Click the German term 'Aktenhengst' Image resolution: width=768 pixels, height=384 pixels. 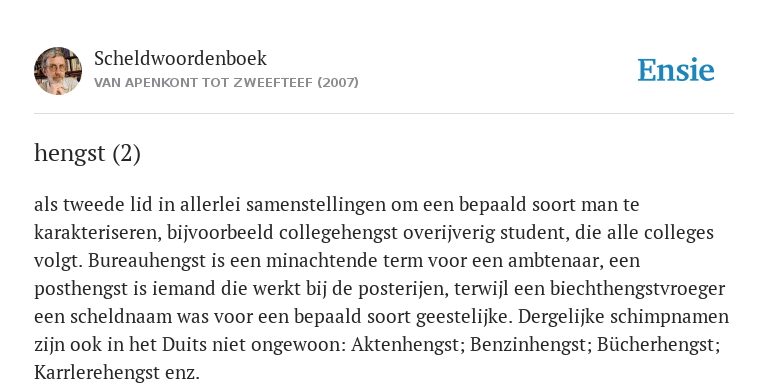(408, 345)
